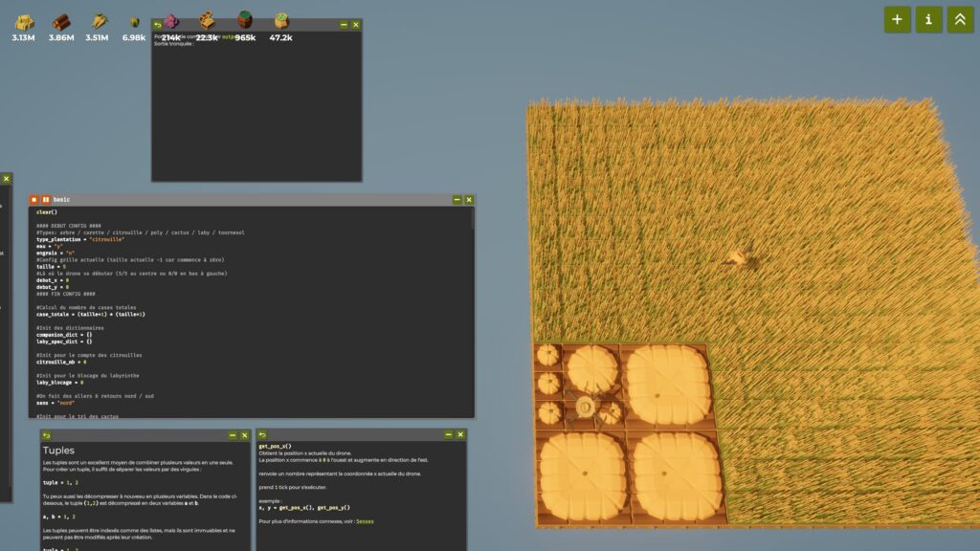
Task: Minimize the basic code editor window
Action: pos(457,199)
